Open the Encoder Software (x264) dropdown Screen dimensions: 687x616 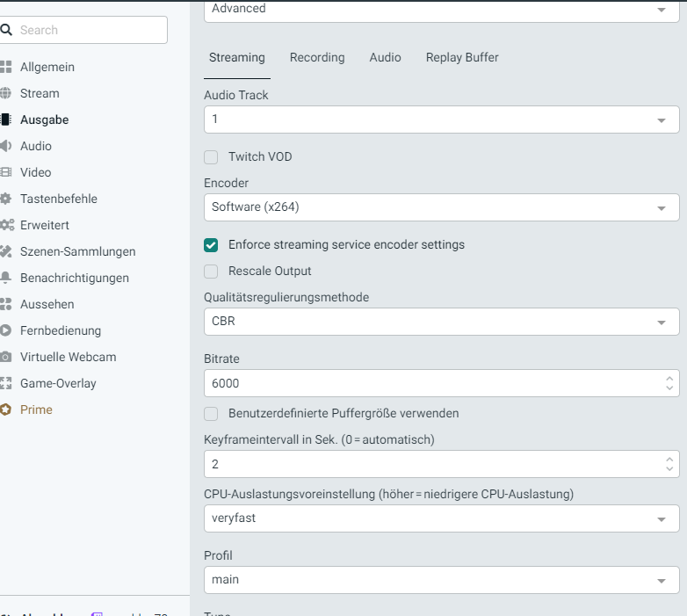click(441, 207)
